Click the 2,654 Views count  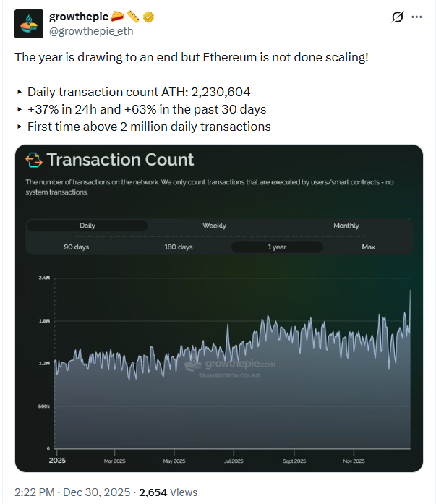(168, 492)
